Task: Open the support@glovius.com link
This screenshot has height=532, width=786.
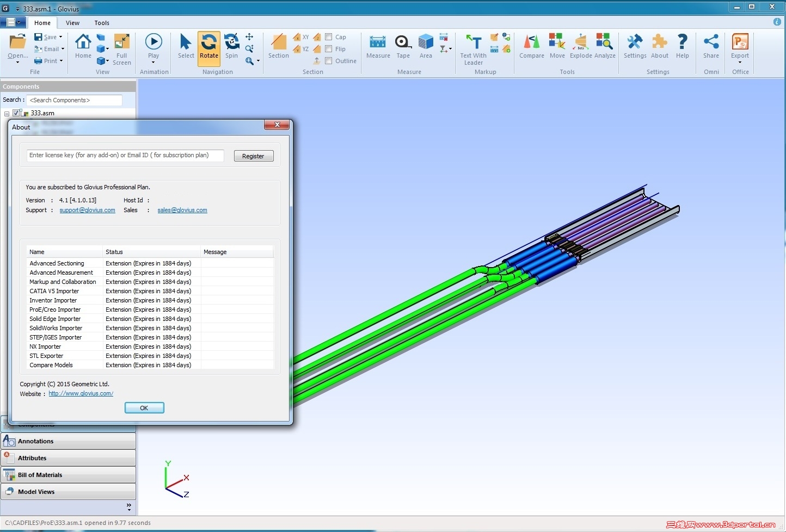Action: pos(87,210)
